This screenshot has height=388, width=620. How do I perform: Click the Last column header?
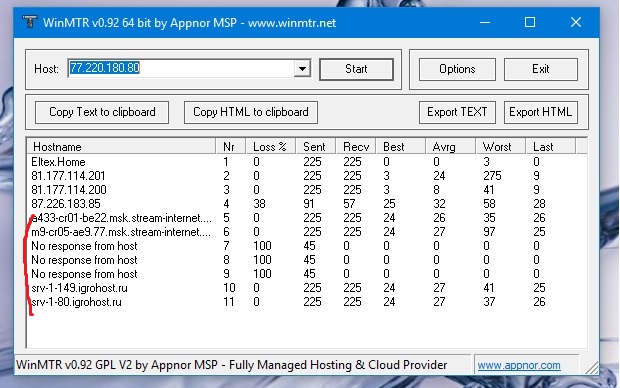coord(551,147)
